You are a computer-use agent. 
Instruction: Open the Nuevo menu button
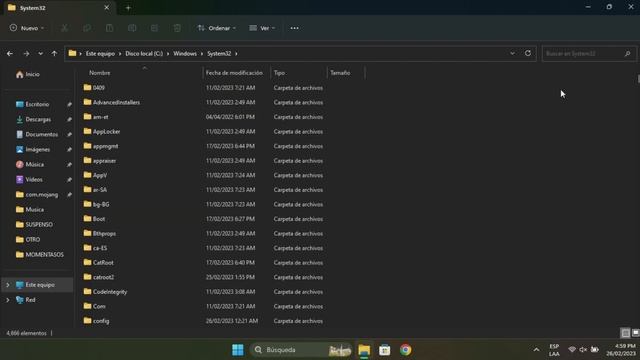tap(27, 28)
